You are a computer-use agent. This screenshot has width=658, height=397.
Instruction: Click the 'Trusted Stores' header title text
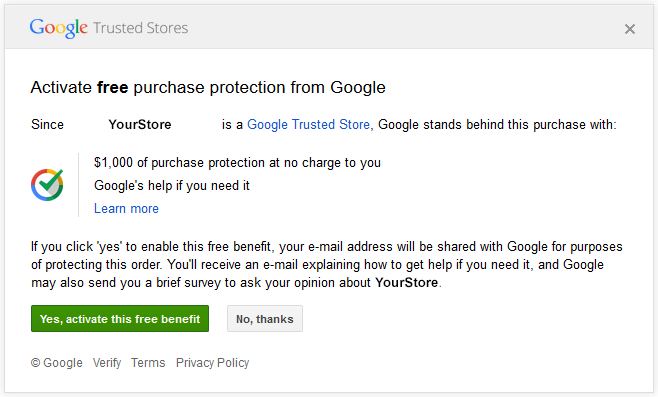point(141,28)
